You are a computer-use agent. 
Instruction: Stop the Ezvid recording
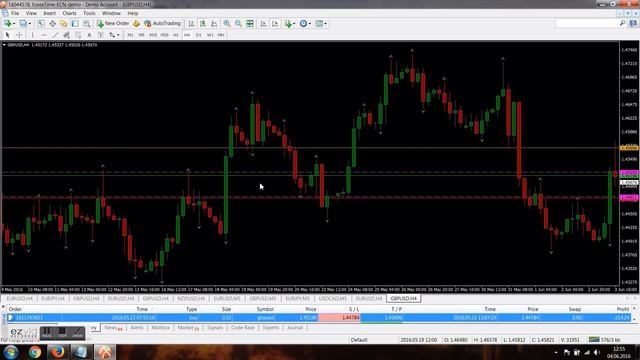(x=62, y=333)
